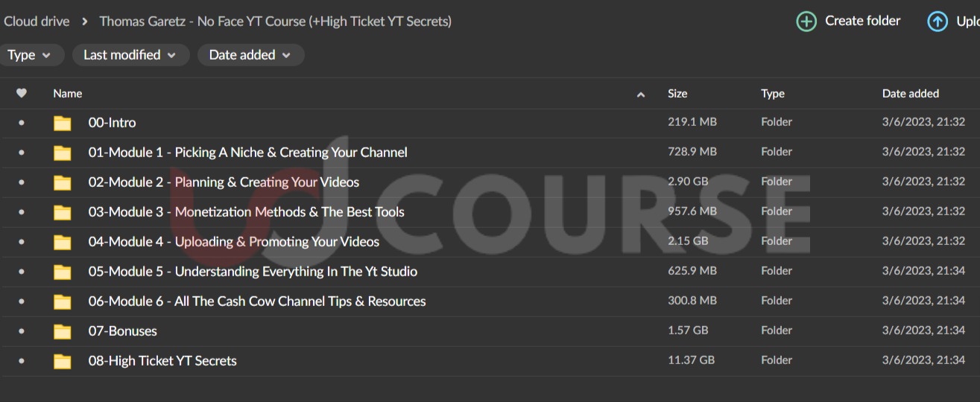Open the Type filter dropdown

[x=30, y=55]
